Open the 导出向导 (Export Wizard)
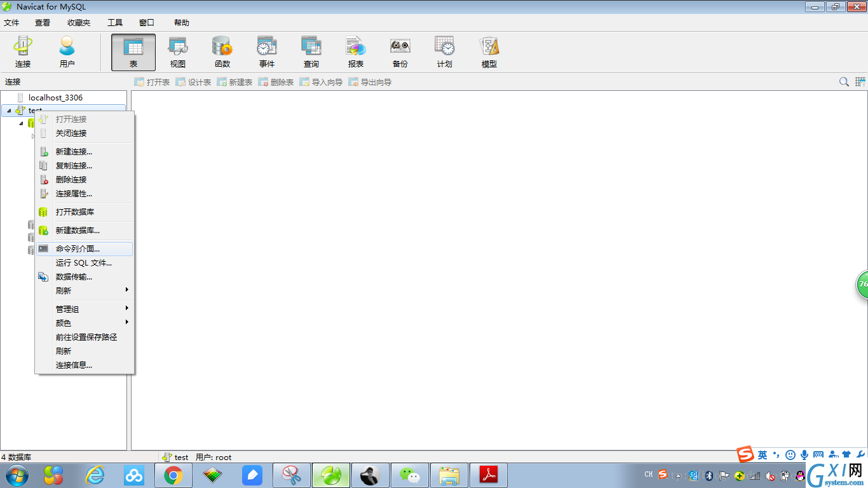The width and height of the screenshot is (868, 488). pos(370,82)
